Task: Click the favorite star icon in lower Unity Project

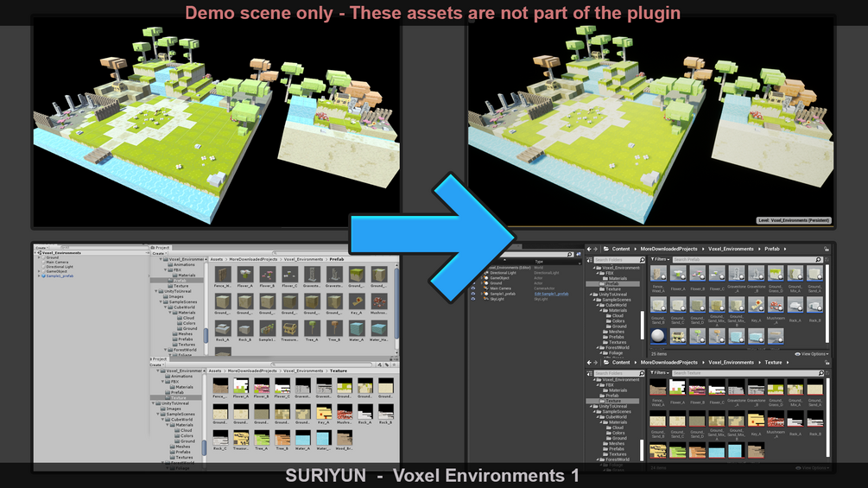Action: [x=394, y=364]
